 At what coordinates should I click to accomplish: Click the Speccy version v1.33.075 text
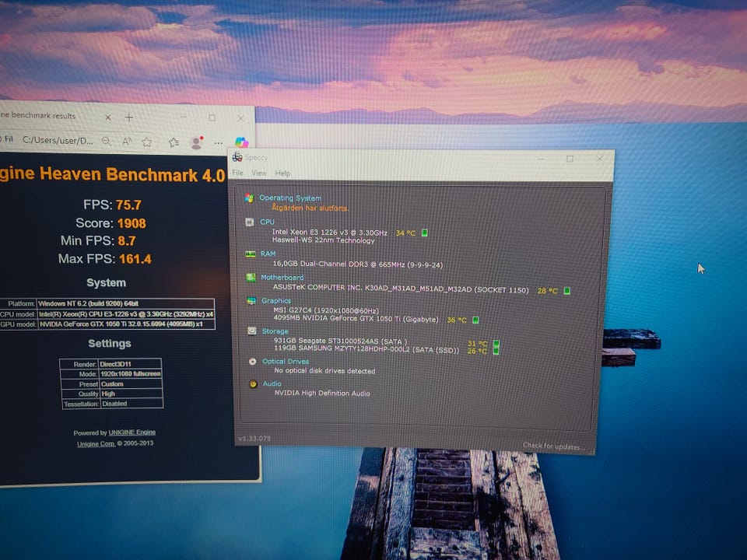coord(254,438)
